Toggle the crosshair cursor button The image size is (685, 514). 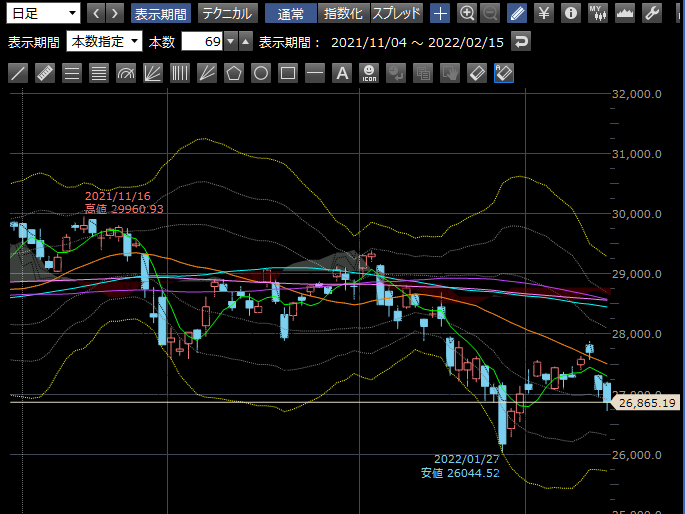[x=440, y=14]
